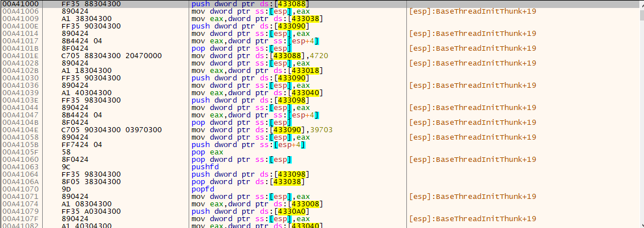The image size is (644, 228).
Task: Click bytes 'FF35 A0304300'
Action: tap(91, 211)
